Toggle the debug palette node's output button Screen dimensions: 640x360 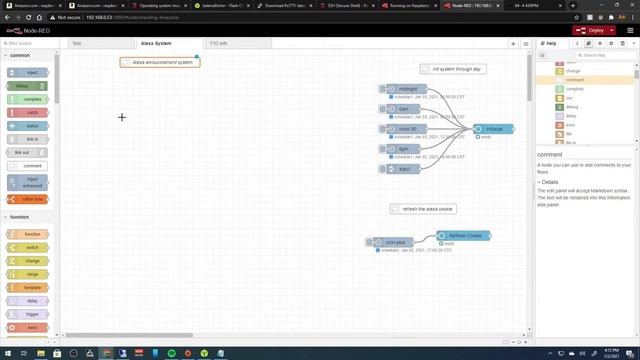click(x=42, y=86)
